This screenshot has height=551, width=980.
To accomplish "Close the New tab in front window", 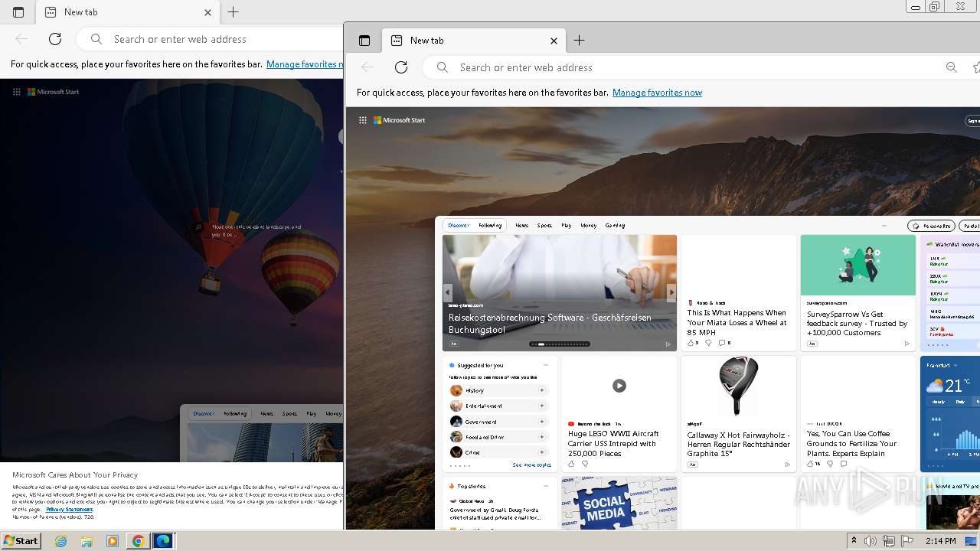I will [554, 41].
